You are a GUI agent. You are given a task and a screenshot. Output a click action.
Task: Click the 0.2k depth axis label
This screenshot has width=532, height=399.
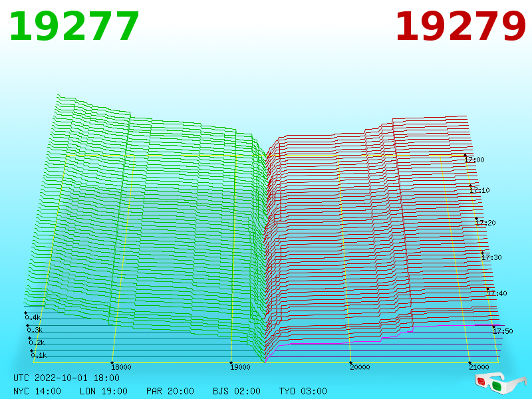37,342
